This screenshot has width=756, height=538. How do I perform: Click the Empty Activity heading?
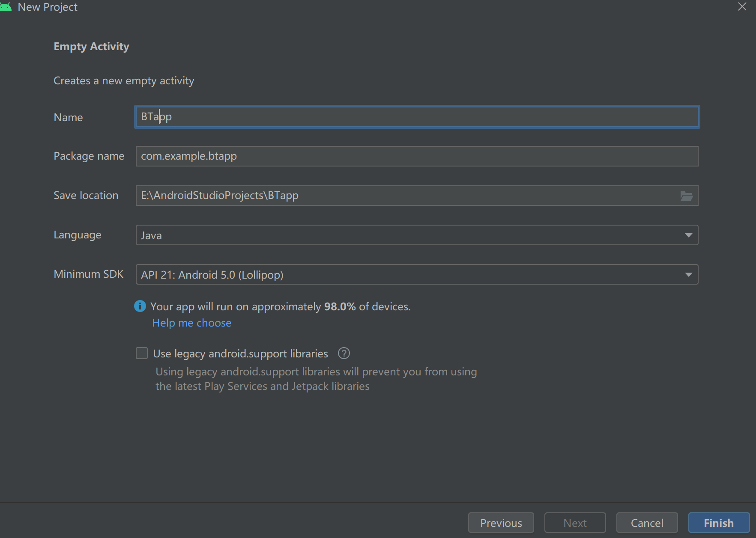[91, 46]
